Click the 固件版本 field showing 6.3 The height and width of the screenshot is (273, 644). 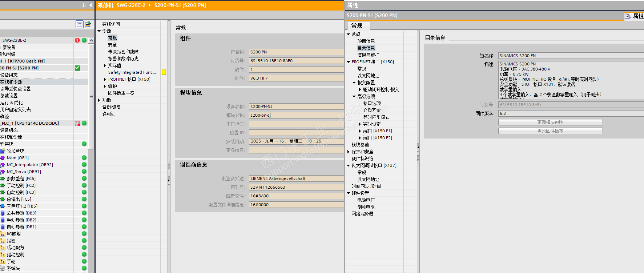pos(571,113)
